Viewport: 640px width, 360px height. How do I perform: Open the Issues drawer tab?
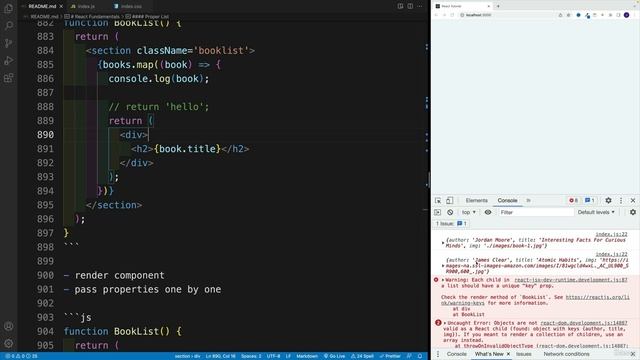click(x=524, y=354)
